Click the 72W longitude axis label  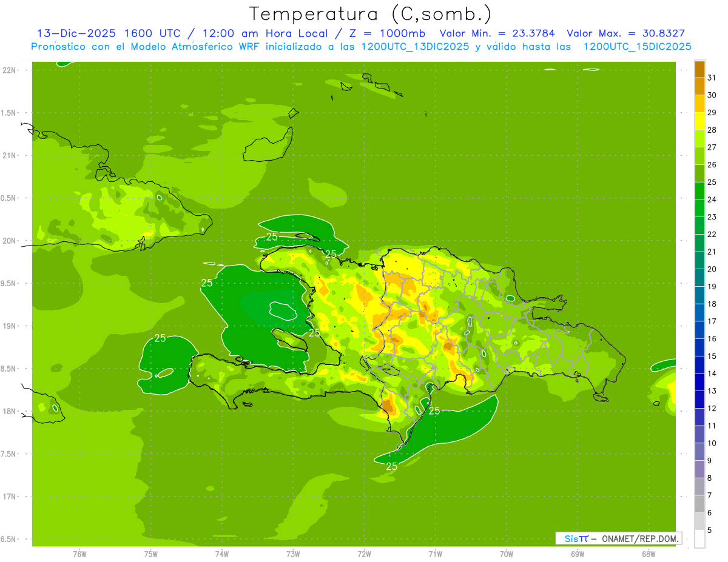pos(364,554)
